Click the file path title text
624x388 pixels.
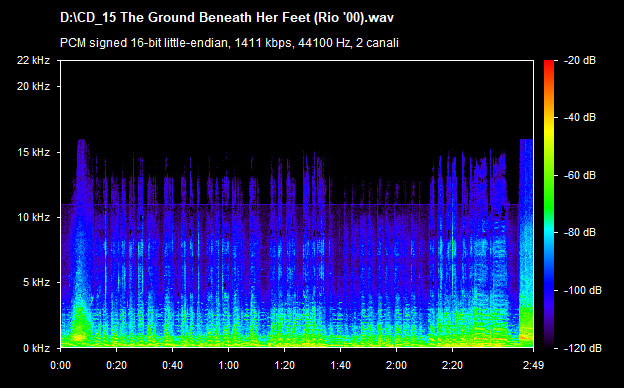227,18
